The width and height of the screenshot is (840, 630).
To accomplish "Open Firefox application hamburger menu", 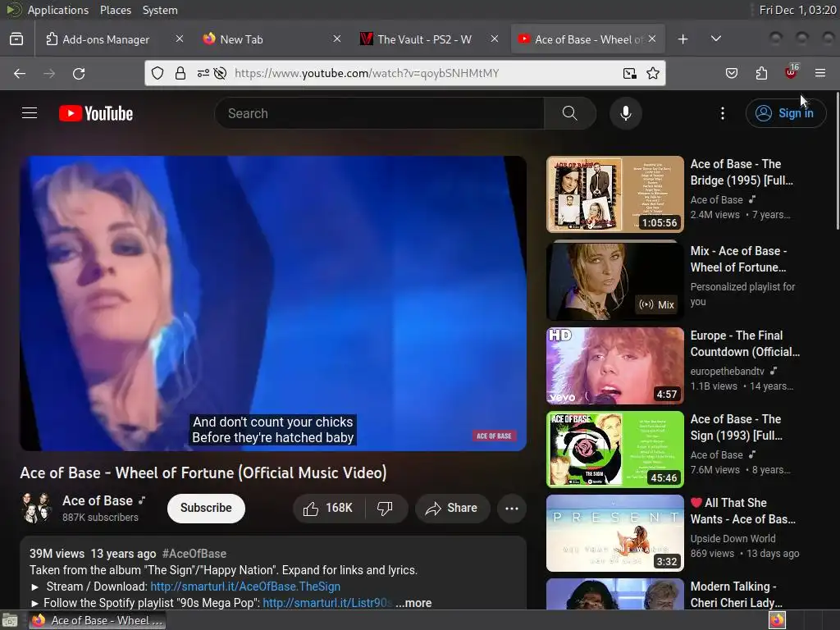I will pos(820,73).
